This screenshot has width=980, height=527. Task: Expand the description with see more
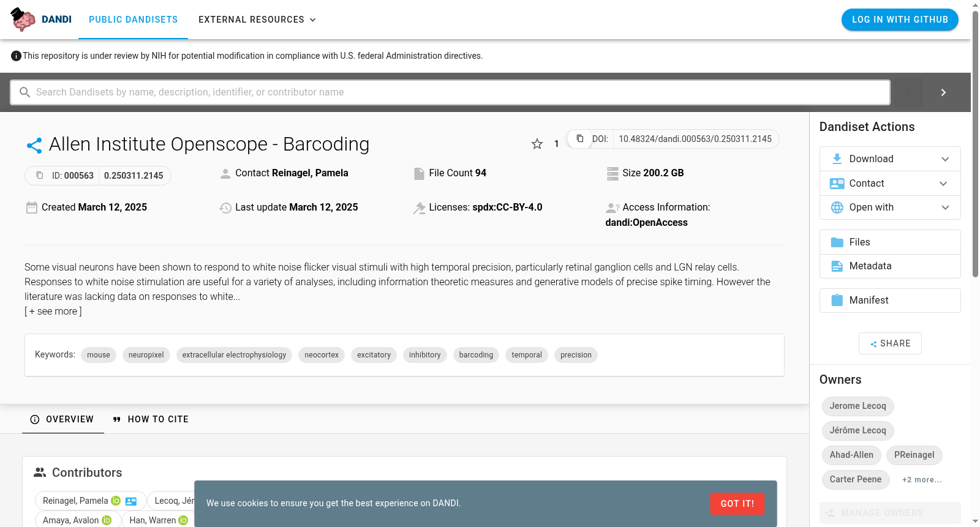click(x=53, y=312)
